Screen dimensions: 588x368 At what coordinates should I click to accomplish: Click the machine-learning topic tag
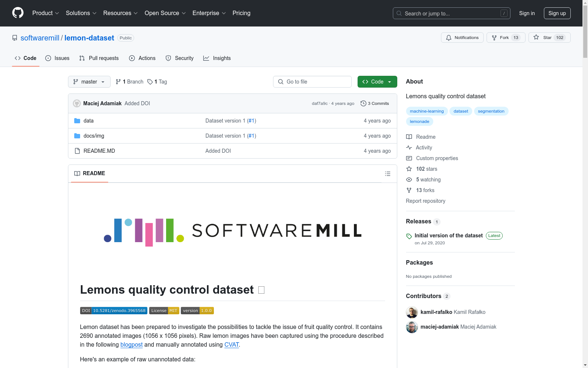tap(427, 111)
